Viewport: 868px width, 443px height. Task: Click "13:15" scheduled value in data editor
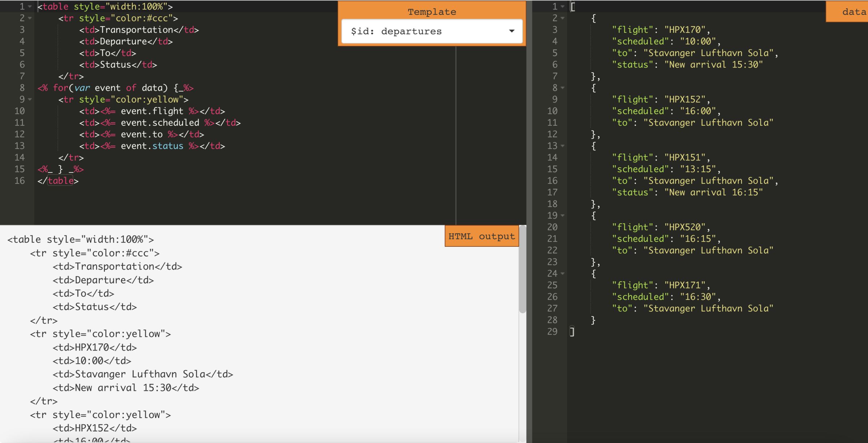[x=698, y=169]
